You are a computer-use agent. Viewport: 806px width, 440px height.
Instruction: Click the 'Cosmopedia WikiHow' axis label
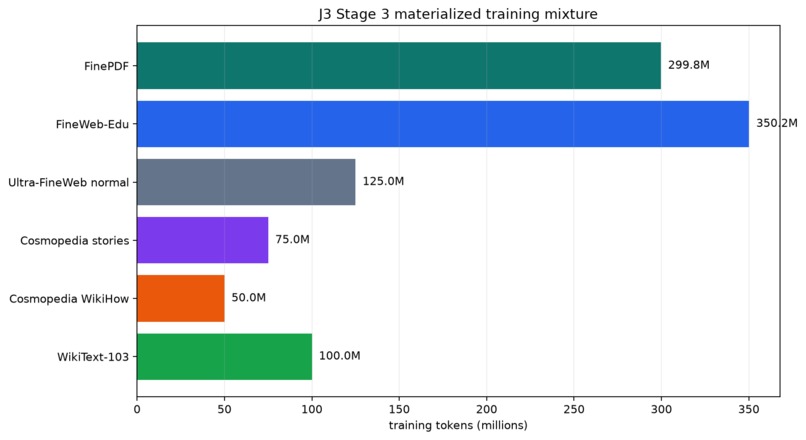(x=69, y=299)
